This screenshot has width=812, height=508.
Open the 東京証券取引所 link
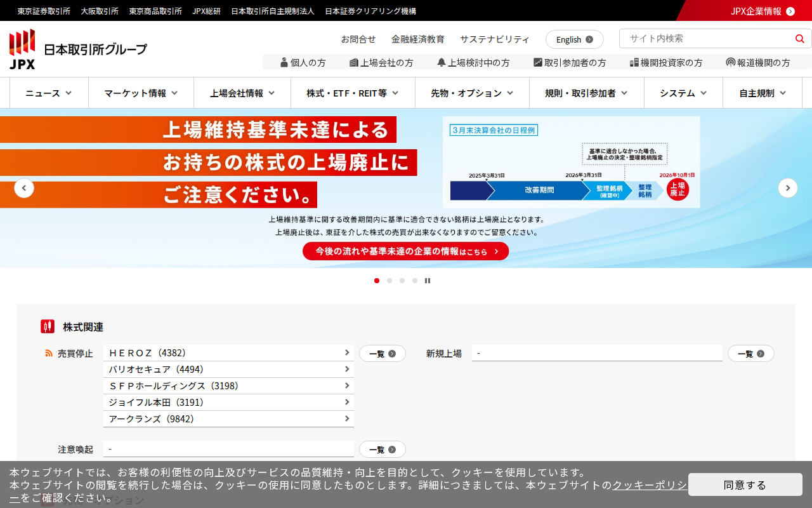point(44,11)
